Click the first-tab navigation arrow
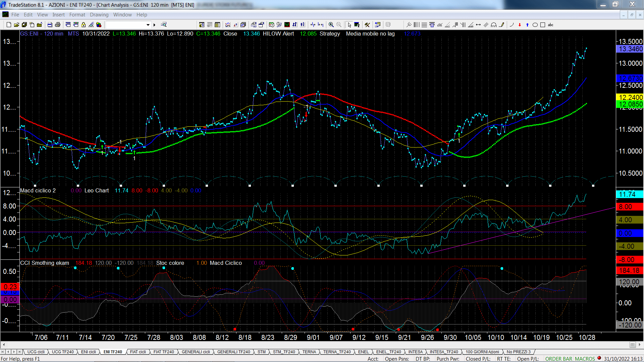644x362 pixels. [3, 352]
